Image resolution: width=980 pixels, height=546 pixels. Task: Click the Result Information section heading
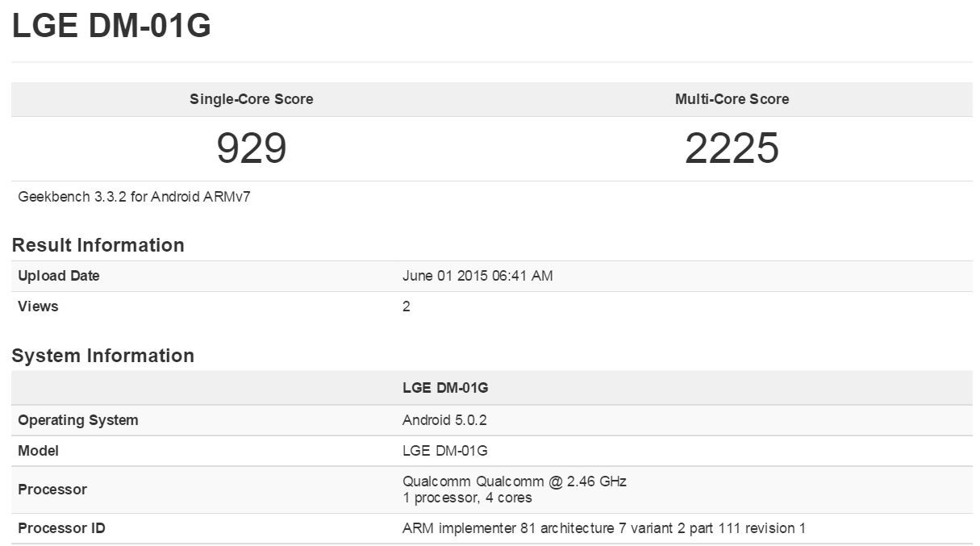[x=98, y=245]
